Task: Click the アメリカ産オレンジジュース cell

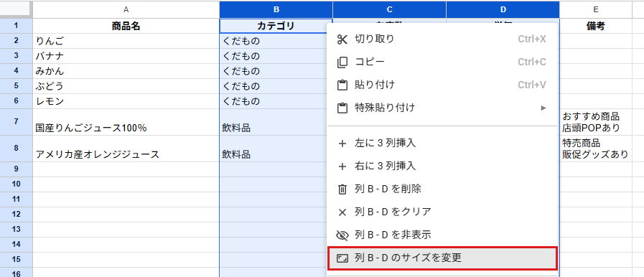Action: (x=126, y=149)
